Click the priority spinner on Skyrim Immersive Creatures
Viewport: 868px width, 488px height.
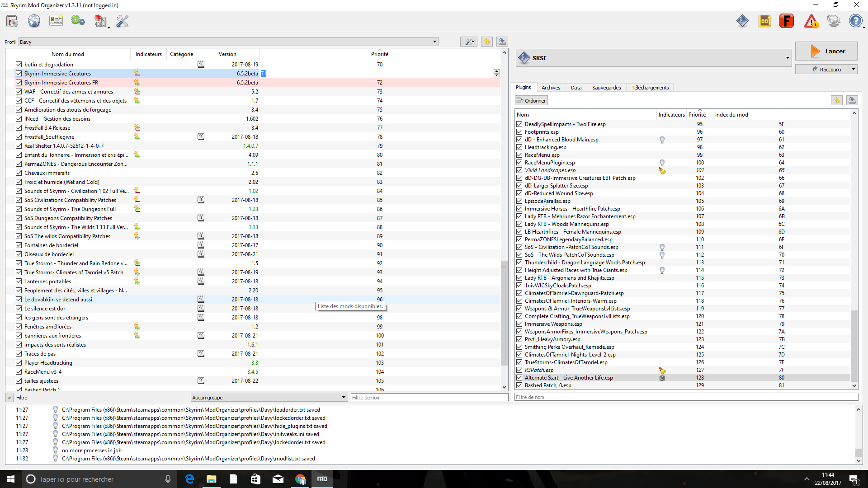496,73
